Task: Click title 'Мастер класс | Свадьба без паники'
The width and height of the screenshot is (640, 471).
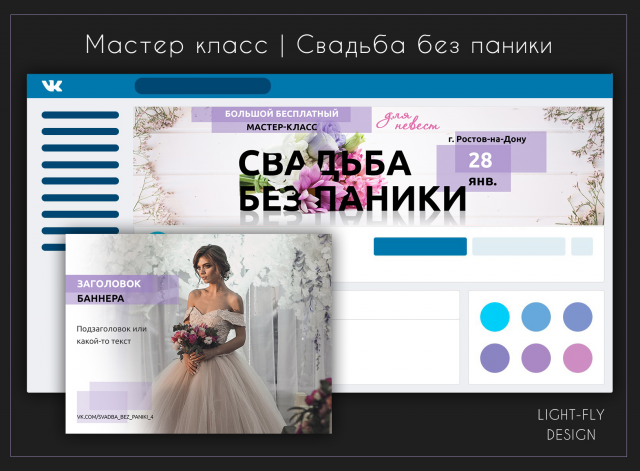Action: point(319,45)
